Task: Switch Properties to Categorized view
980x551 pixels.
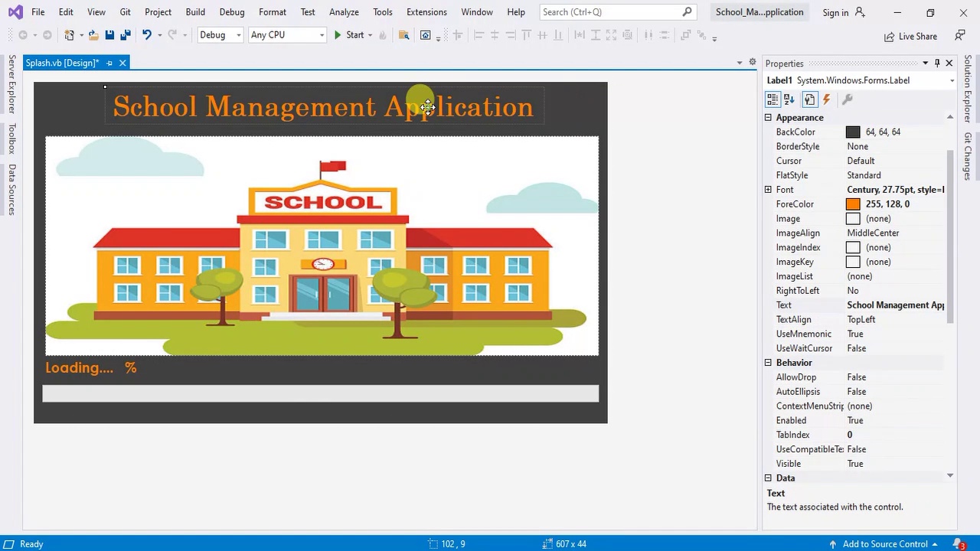Action: point(773,99)
